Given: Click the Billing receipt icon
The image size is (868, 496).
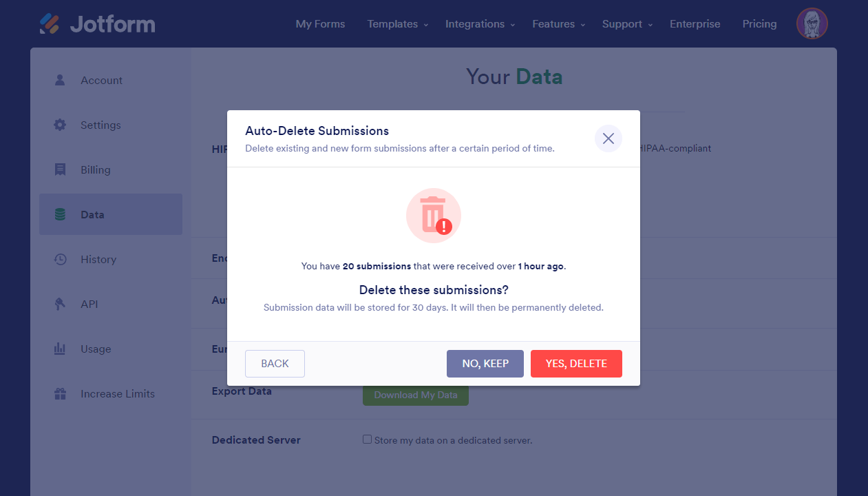Looking at the screenshot, I should point(60,169).
